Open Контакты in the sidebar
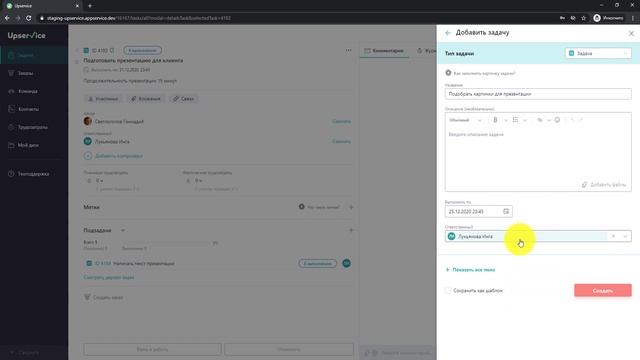 tap(34, 109)
